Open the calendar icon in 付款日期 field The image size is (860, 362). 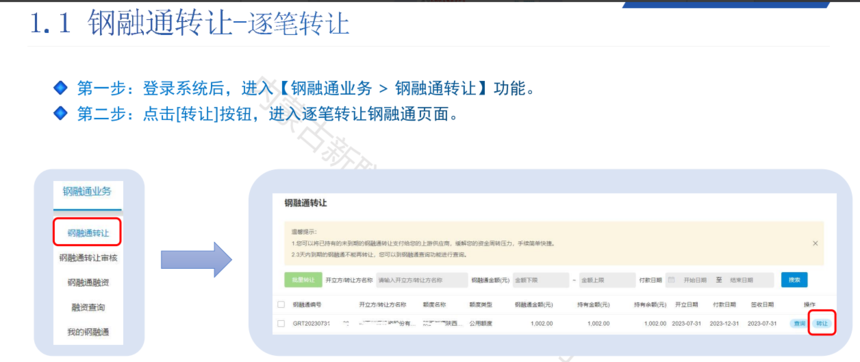671,280
